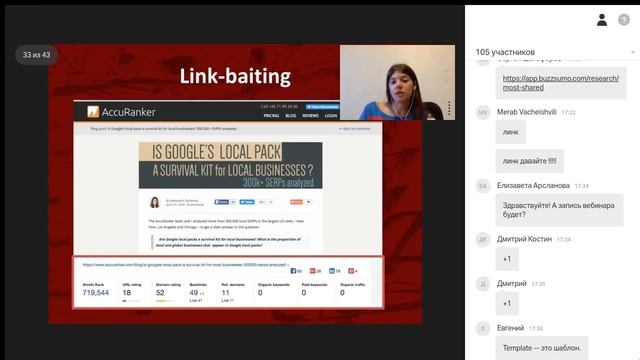640x360 pixels.
Task: Select the message 'Здравствуйте! А запись вебинара будет?'
Action: (x=559, y=210)
